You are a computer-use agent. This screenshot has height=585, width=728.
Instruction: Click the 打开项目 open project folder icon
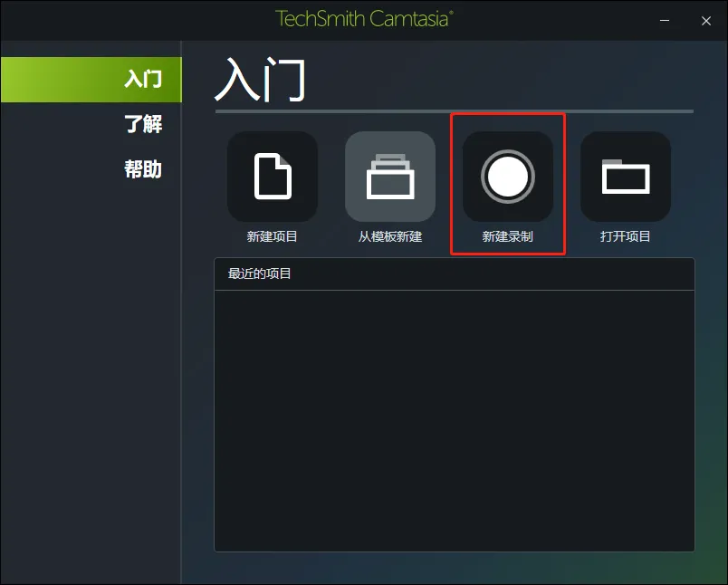click(x=626, y=177)
